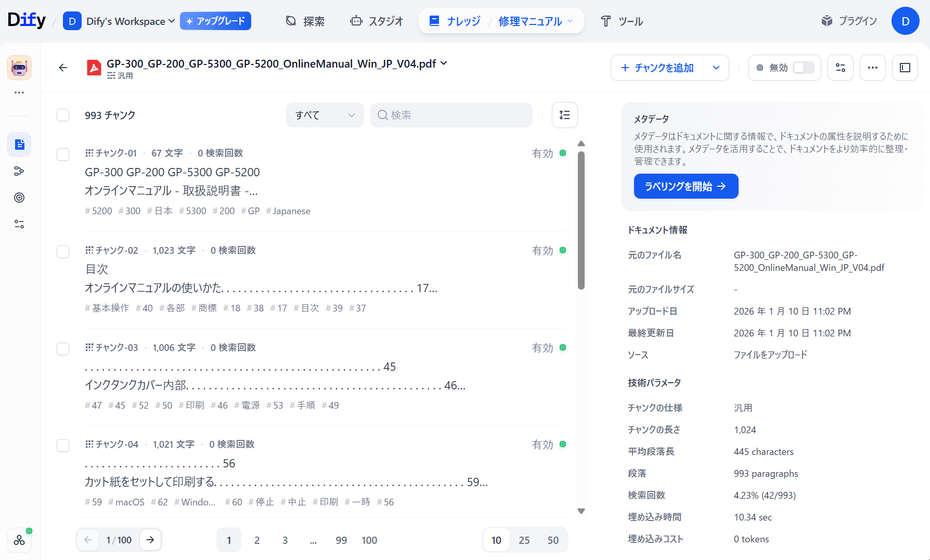Click inside the chunk search field
The width and height of the screenshot is (930, 560).
451,115
